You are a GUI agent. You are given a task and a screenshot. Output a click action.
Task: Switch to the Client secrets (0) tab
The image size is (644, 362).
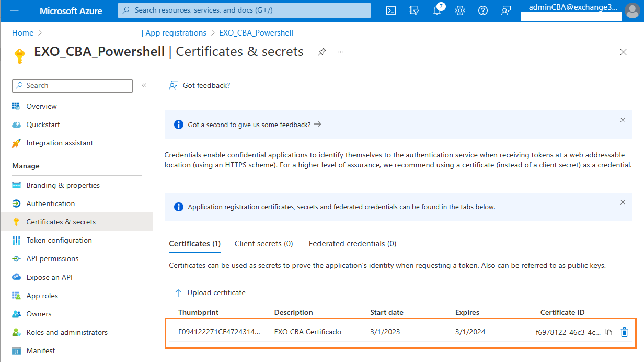click(263, 244)
